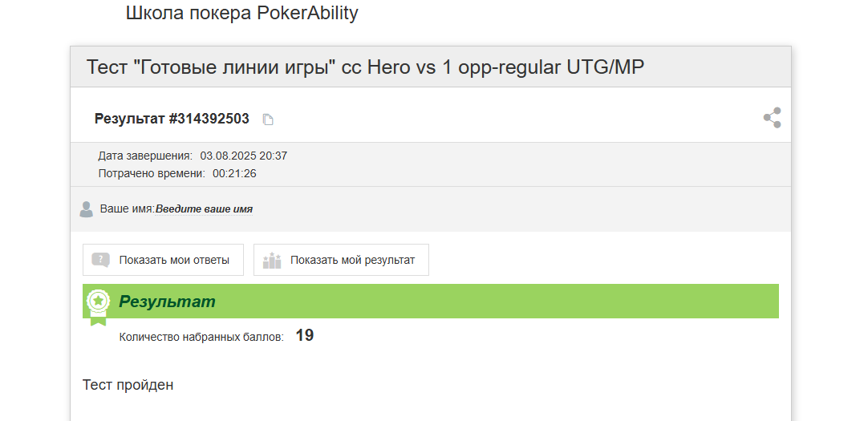Click the time spent value 00:21:26
868x421 pixels.
(234, 174)
